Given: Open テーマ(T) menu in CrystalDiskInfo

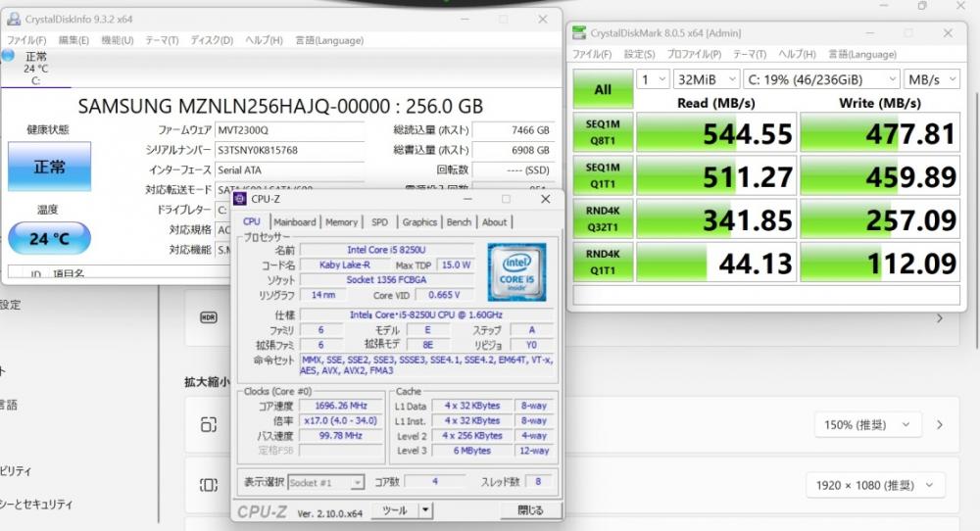Looking at the screenshot, I should 162,40.
